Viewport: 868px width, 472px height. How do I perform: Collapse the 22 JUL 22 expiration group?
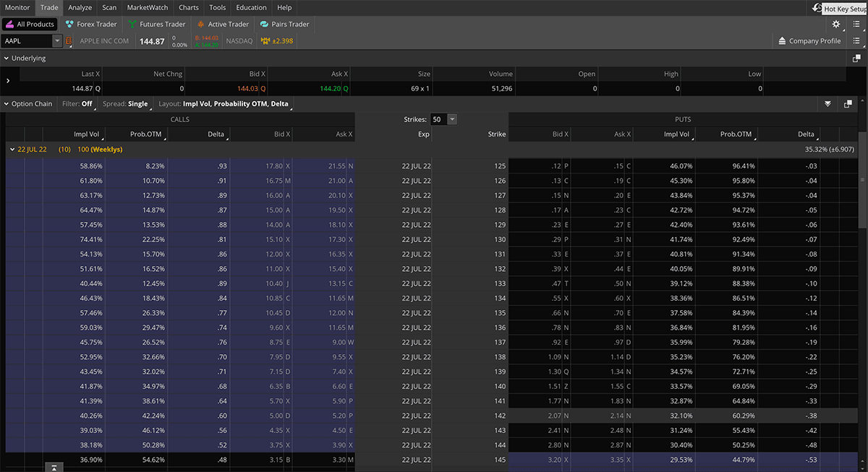[12, 149]
